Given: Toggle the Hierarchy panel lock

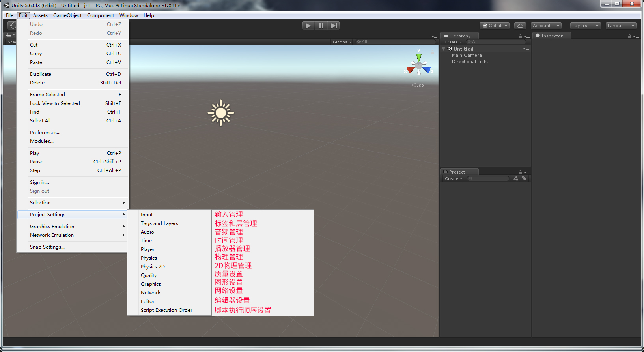Looking at the screenshot, I should [x=520, y=36].
